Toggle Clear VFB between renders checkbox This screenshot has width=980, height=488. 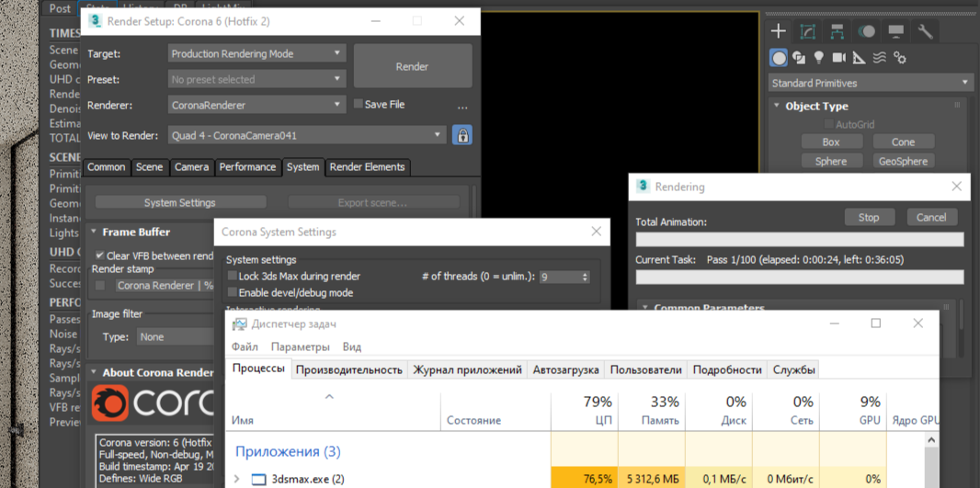[x=99, y=255]
